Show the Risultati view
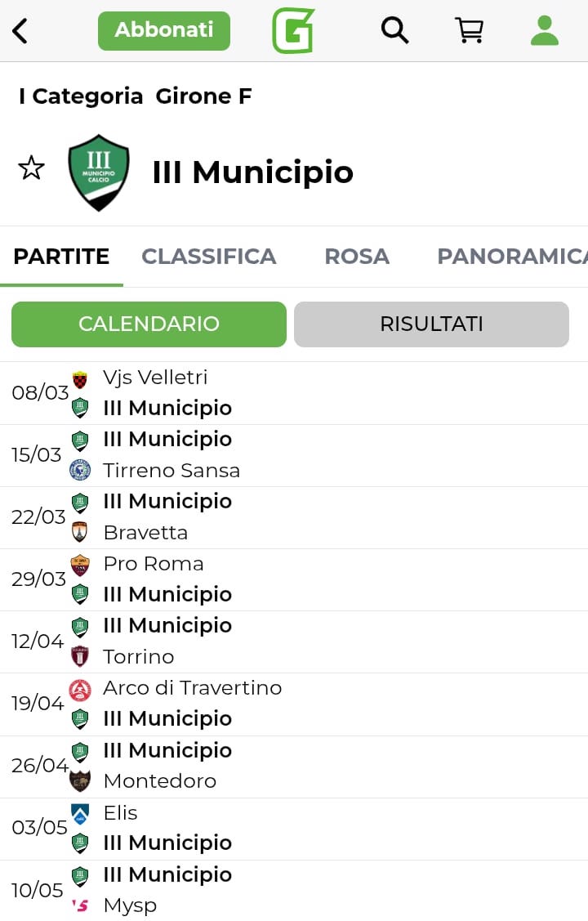588x921 pixels. pyautogui.click(x=431, y=324)
